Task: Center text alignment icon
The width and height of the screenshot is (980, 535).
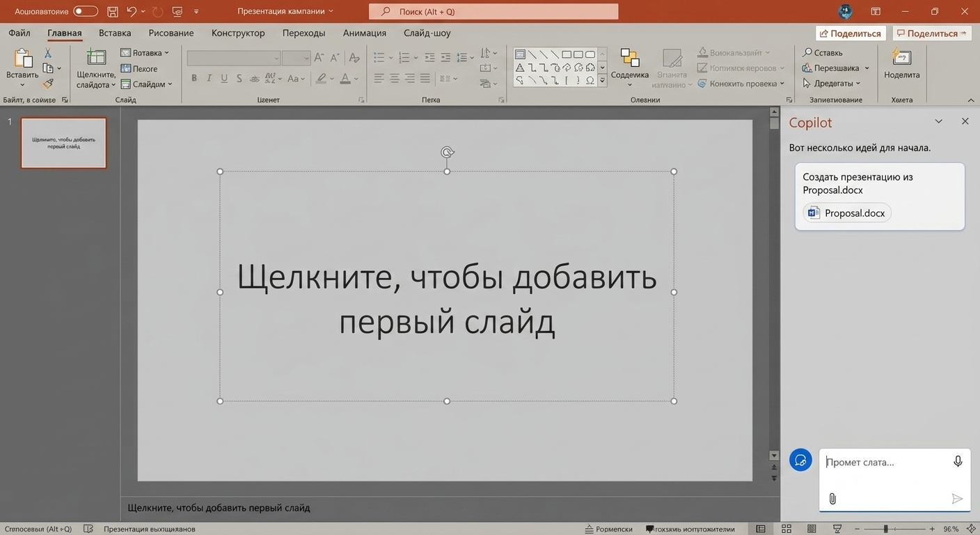Action: 394,78
